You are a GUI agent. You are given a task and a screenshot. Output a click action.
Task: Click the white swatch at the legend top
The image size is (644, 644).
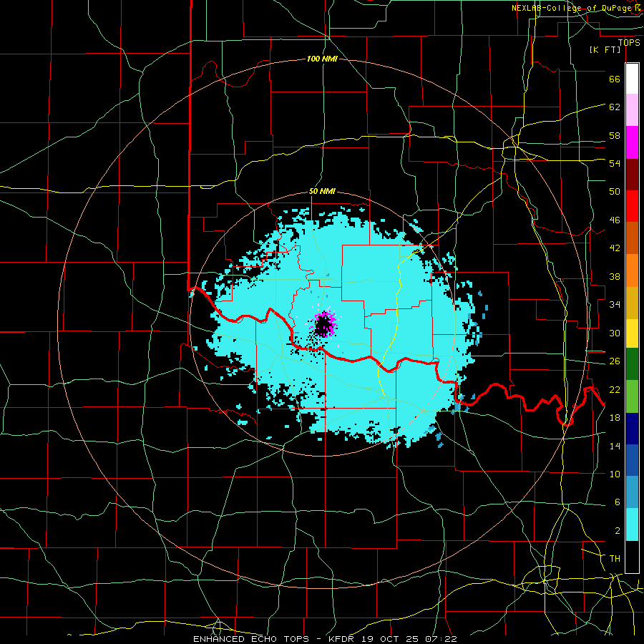[x=632, y=79]
